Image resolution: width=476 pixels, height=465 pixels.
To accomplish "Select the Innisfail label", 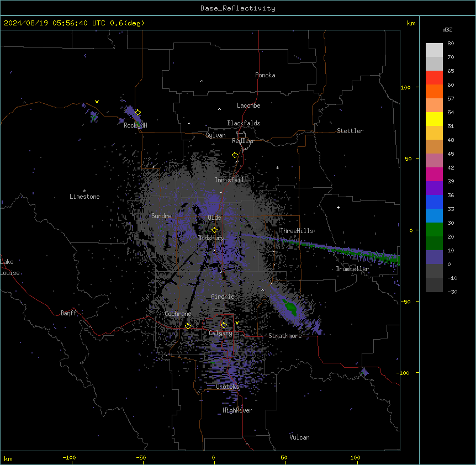I will tap(230, 180).
